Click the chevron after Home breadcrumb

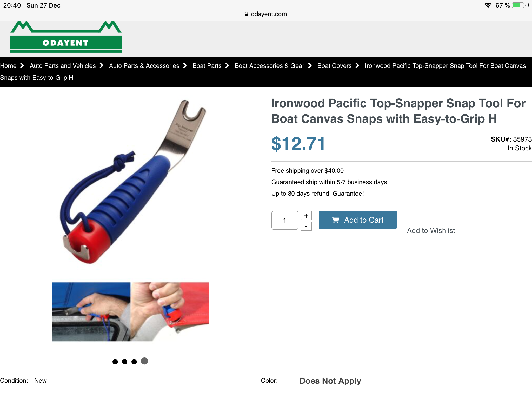pyautogui.click(x=22, y=65)
